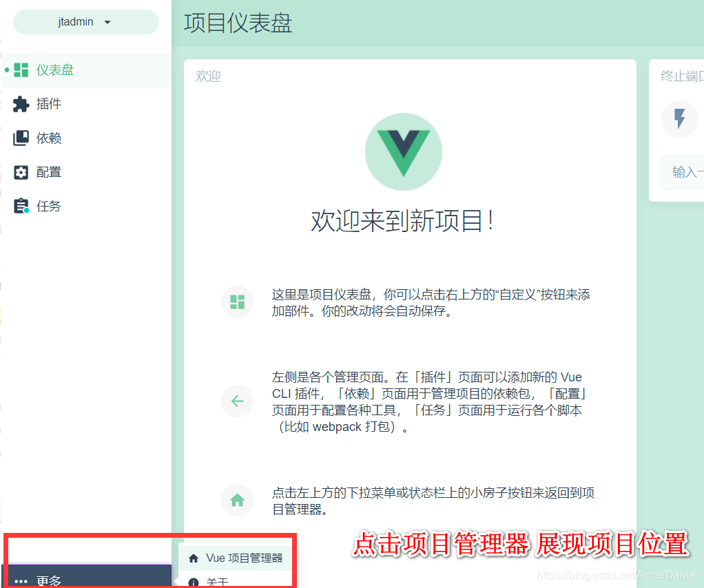Choose Vue 项目管理器 from popup menu
Image resolution: width=704 pixels, height=588 pixels.
click(x=236, y=558)
